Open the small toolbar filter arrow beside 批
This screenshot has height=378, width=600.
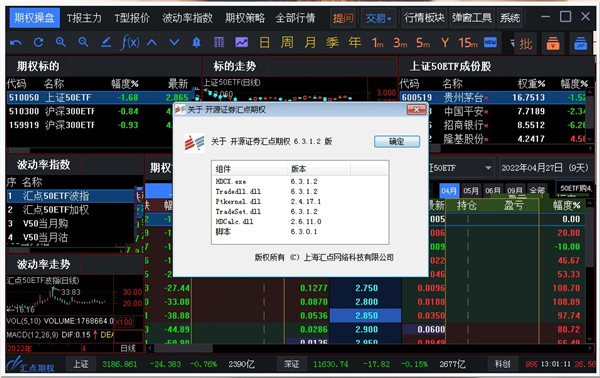pos(512,43)
